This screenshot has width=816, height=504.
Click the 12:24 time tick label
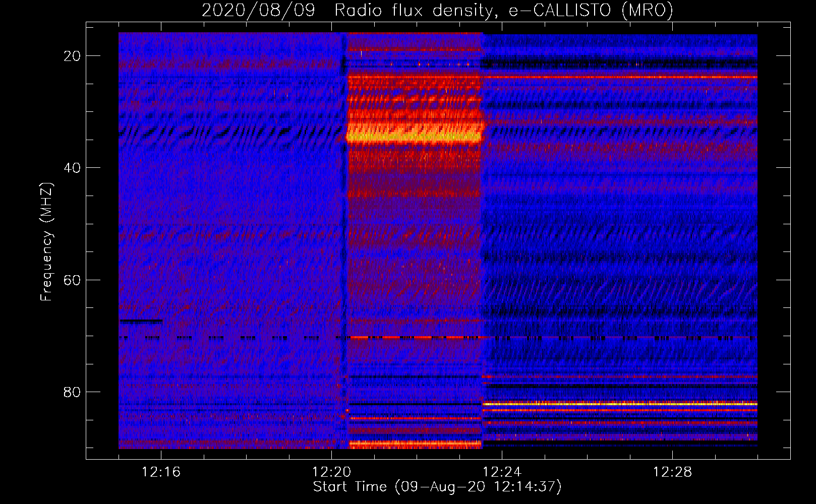point(502,472)
